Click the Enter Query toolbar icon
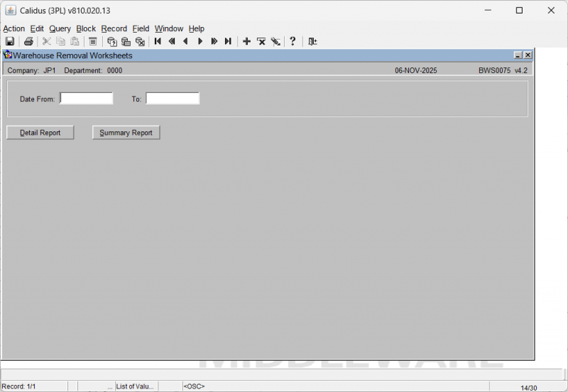The height and width of the screenshot is (392, 568). pyautogui.click(x=111, y=41)
